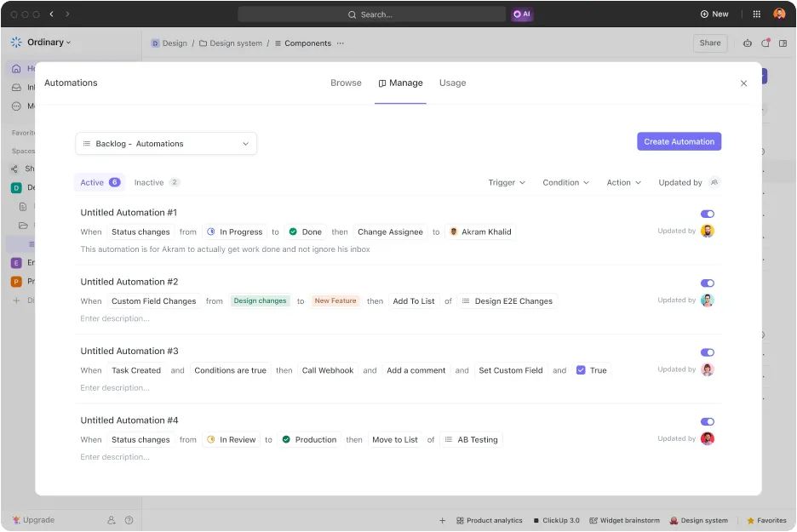Click the Call Webhook action chip
The image size is (797, 532).
coord(327,371)
